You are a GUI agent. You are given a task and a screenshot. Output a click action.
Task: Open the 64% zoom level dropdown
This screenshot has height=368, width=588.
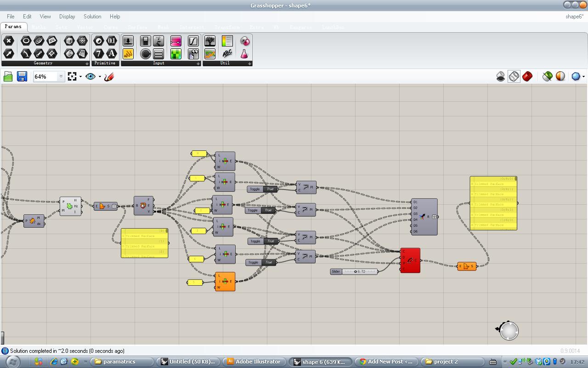pyautogui.click(x=61, y=76)
